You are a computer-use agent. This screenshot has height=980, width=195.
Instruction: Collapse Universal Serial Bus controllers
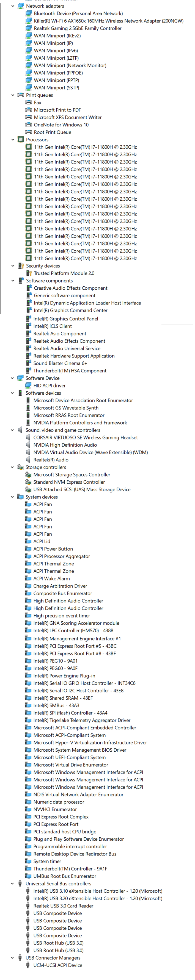coord(12,884)
